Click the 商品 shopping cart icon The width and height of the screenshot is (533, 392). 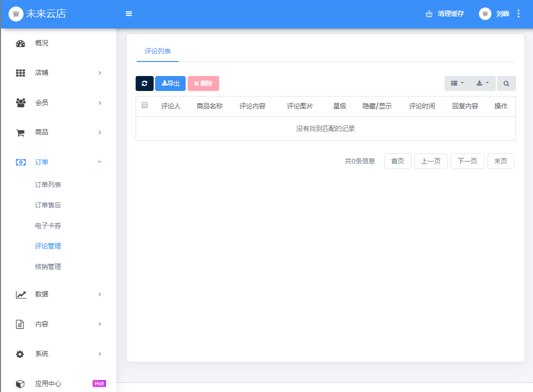tap(21, 132)
